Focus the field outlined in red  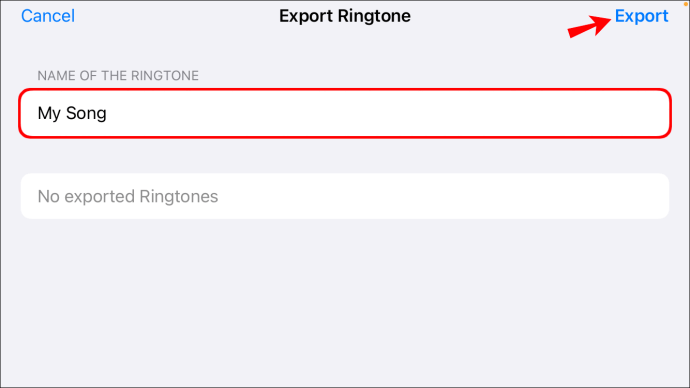(x=345, y=113)
